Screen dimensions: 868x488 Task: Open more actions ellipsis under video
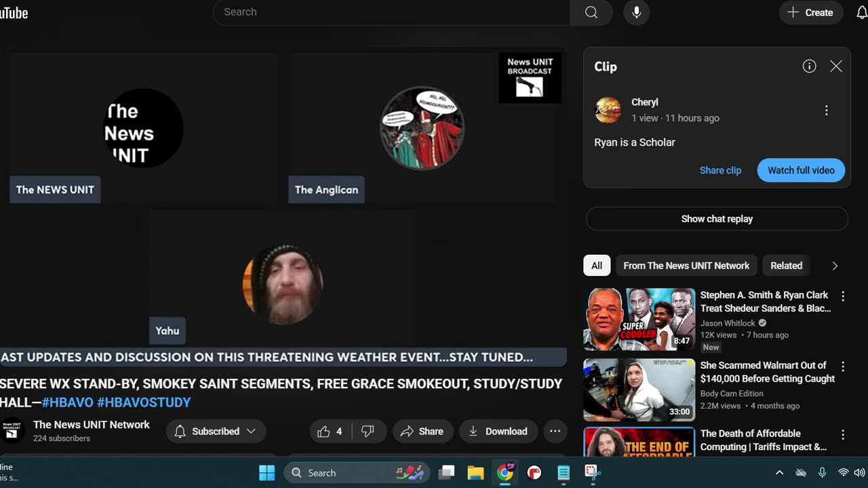555,431
